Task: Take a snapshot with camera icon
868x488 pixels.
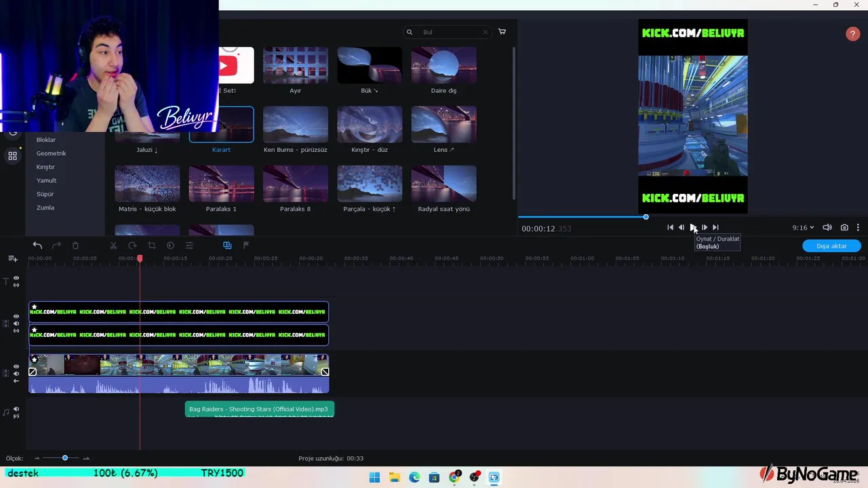Action: (844, 228)
